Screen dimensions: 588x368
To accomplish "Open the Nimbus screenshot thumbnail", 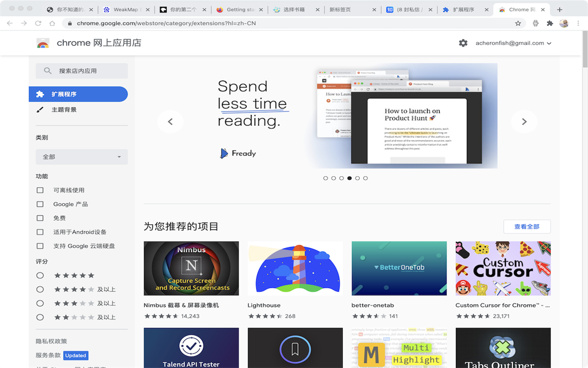I will point(191,268).
